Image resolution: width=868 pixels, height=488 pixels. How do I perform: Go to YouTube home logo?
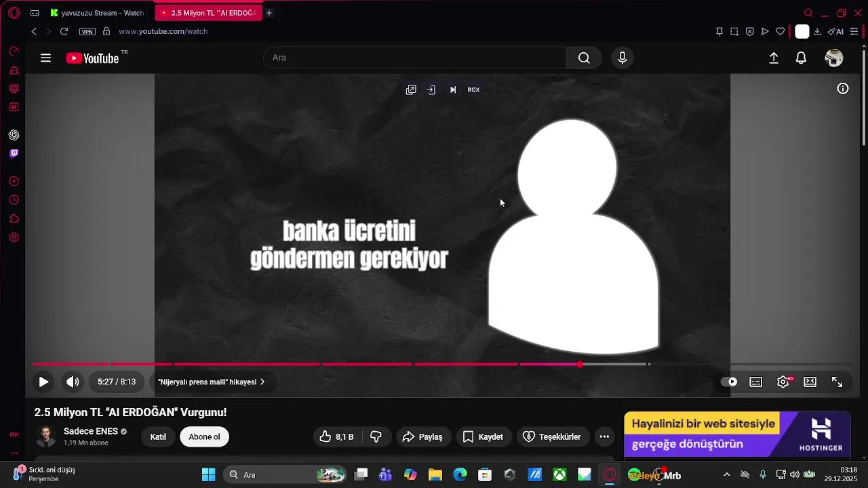click(x=92, y=58)
